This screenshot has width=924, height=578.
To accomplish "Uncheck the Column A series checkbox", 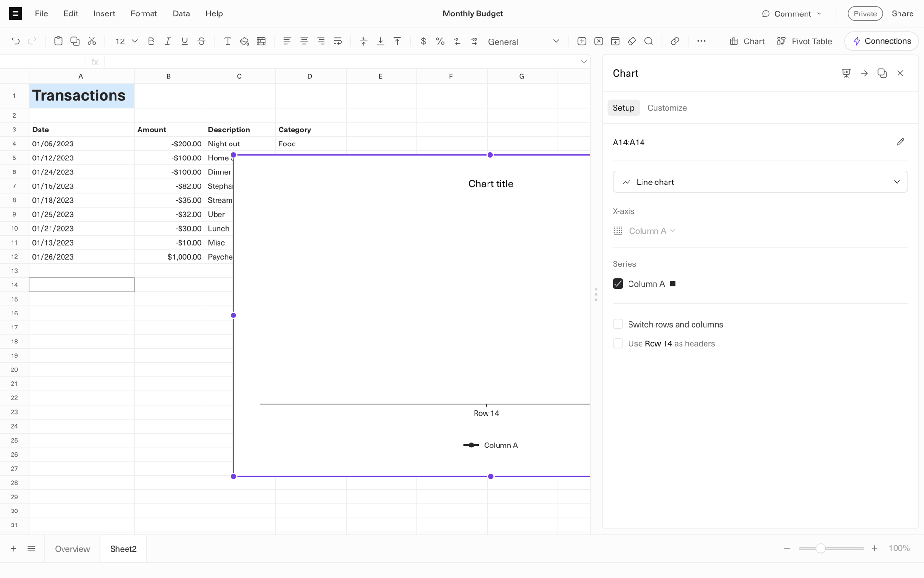I will coord(618,284).
